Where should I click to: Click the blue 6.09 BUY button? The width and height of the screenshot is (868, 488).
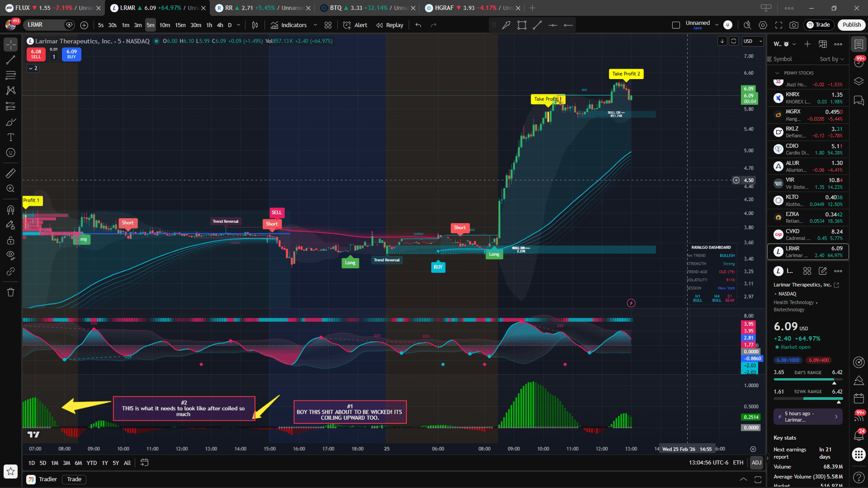(71, 54)
